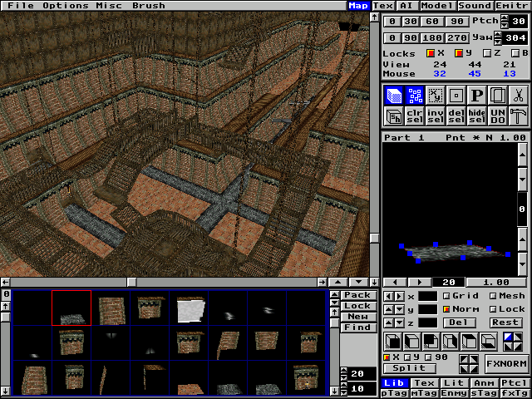Decrease Yaw with its down arrow
Viewport: 532px width, 399px height.
point(498,42)
